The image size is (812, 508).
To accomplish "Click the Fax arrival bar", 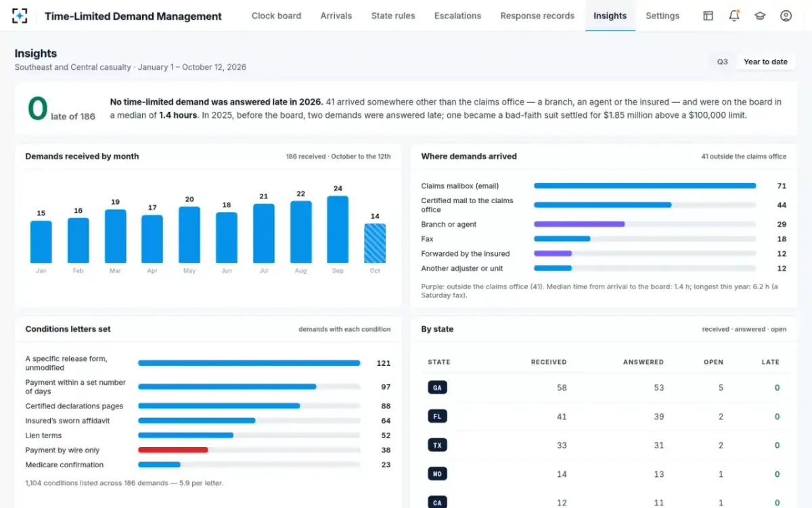I will (562, 238).
